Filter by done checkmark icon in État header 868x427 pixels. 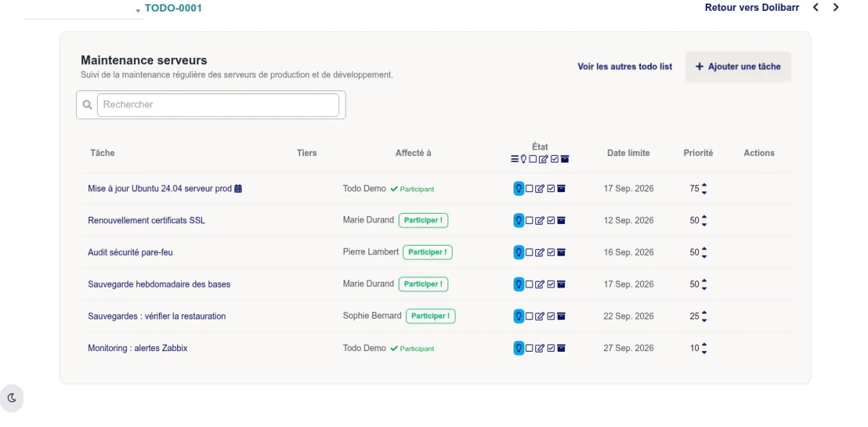[555, 159]
